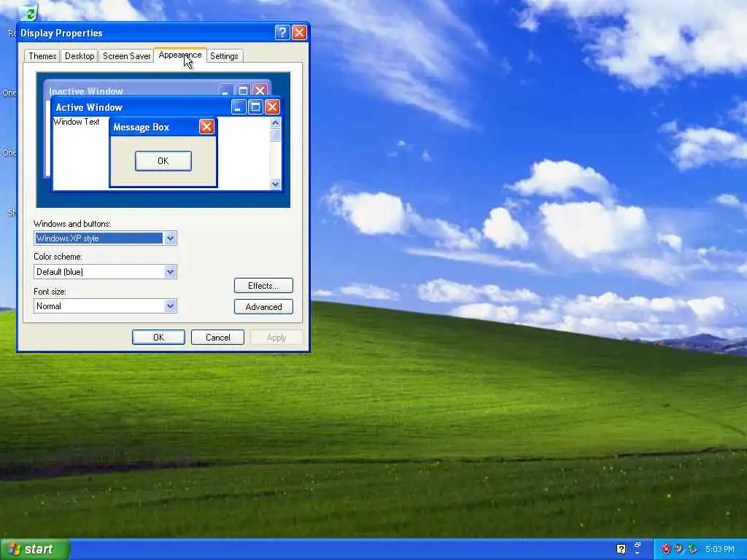This screenshot has height=560, width=747.
Task: Click the preview scrollbar down arrow
Action: pos(275,184)
